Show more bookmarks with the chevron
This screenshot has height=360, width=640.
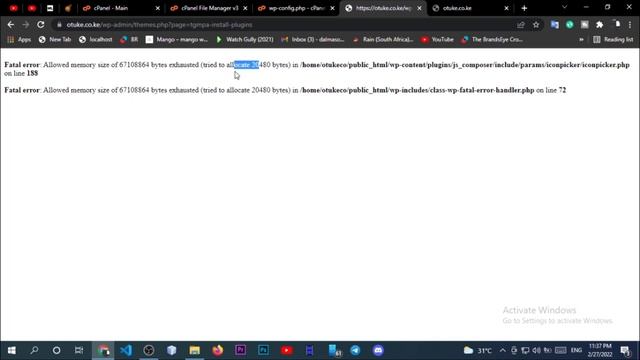(581, 40)
